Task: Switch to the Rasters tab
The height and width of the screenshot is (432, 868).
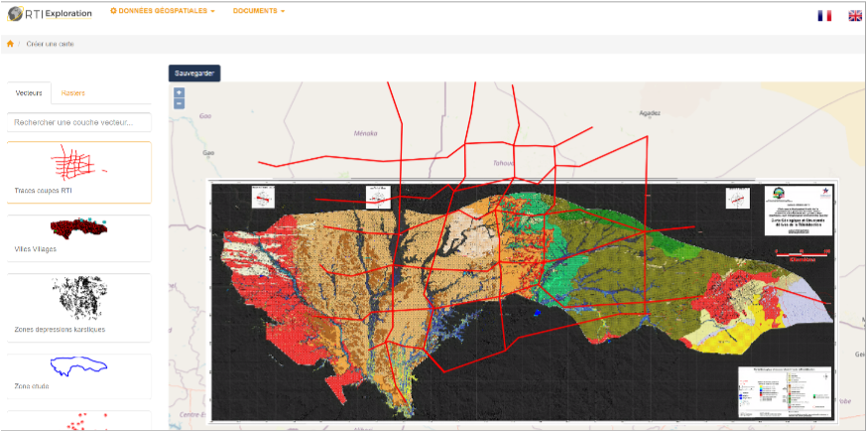Action: tap(73, 93)
